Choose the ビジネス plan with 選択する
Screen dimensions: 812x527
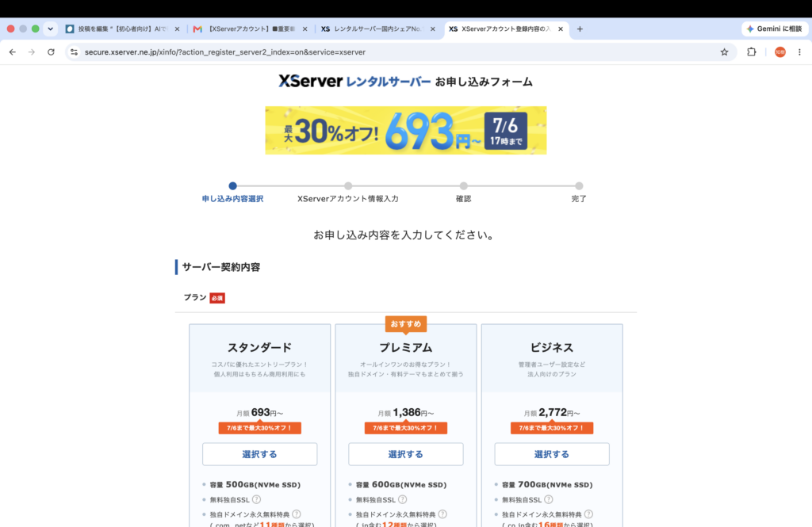click(552, 454)
